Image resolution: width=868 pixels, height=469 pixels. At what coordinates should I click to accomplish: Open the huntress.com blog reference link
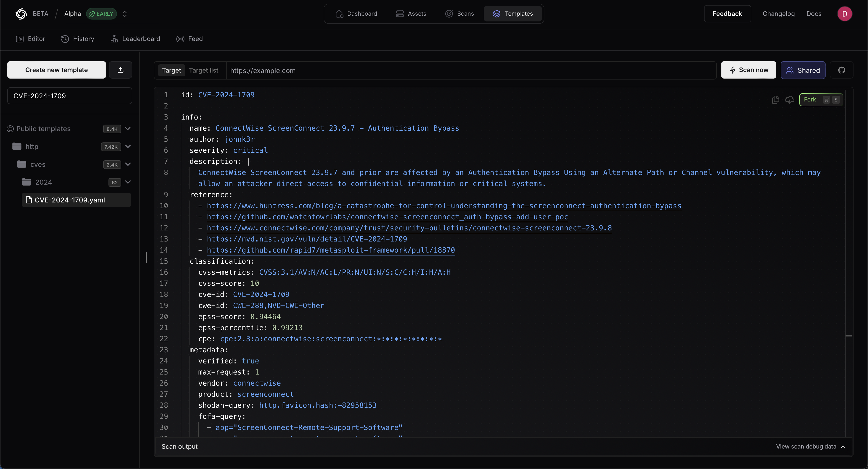tap(444, 206)
